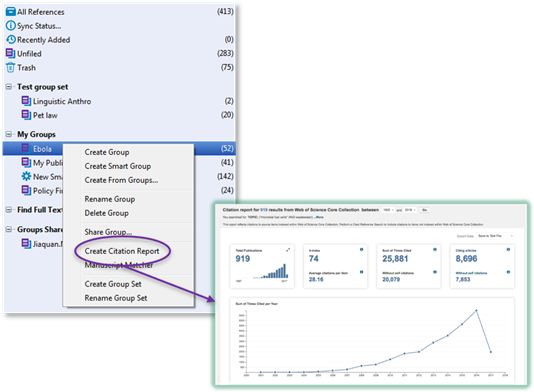534x392 pixels.
Task: Open the start year dropdown in citation report
Action: tap(388, 210)
